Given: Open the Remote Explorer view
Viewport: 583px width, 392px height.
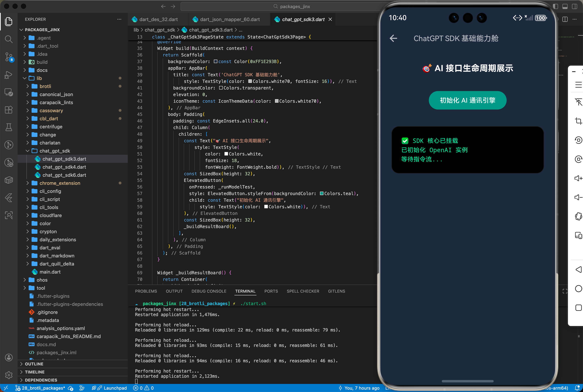Looking at the screenshot, I should pos(9,92).
